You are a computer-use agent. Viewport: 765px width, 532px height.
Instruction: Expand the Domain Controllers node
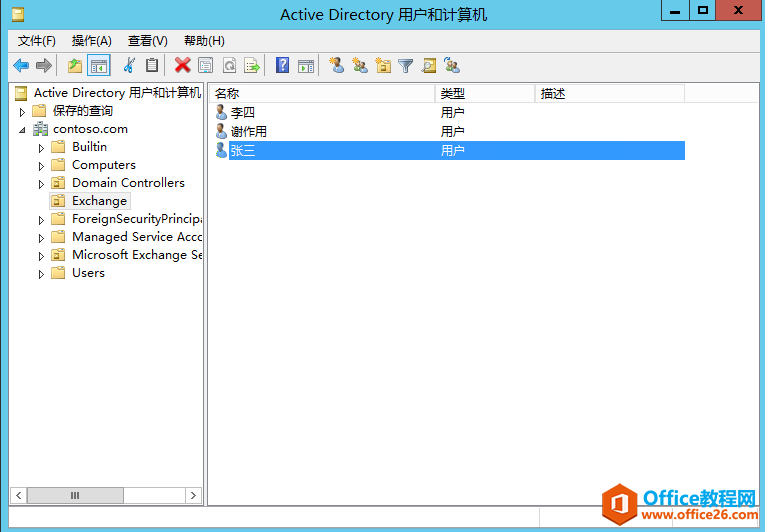coord(41,184)
